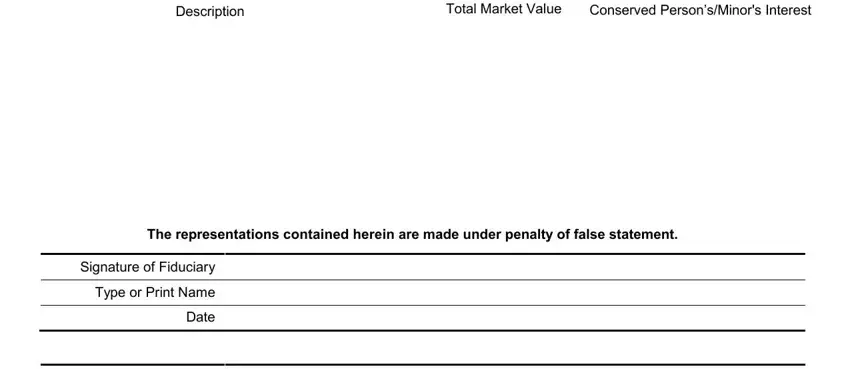
Task: Click the blank row beneath the Date field
Action: tap(514, 347)
